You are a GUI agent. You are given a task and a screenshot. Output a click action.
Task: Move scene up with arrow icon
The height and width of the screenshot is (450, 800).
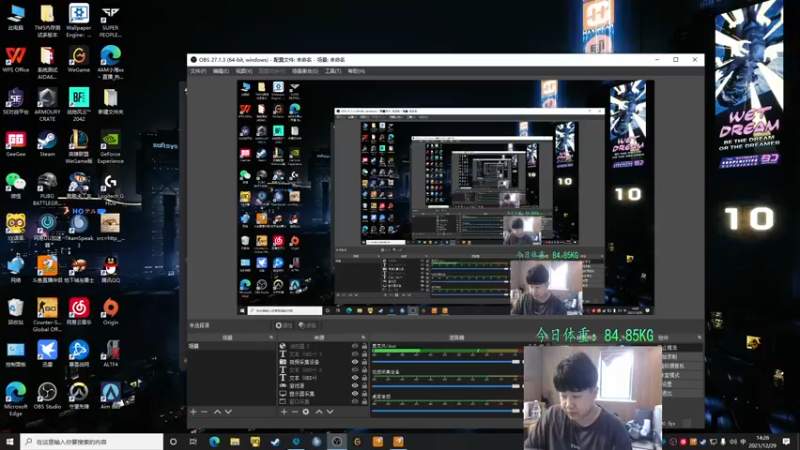[x=217, y=411]
